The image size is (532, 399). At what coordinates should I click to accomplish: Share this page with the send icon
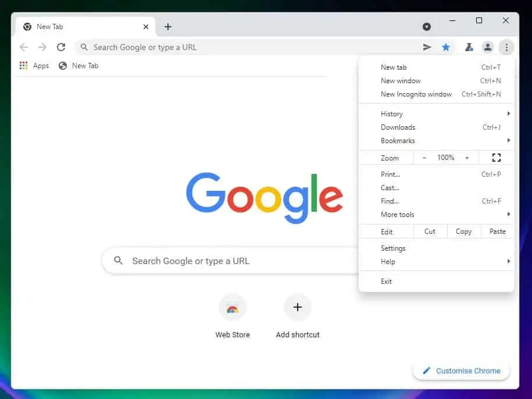(x=427, y=47)
